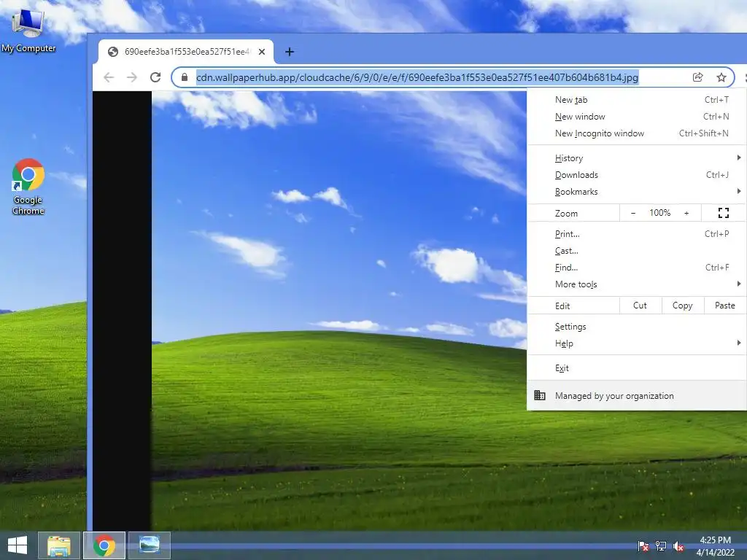
Task: Open the Windows Start button
Action: click(18, 545)
